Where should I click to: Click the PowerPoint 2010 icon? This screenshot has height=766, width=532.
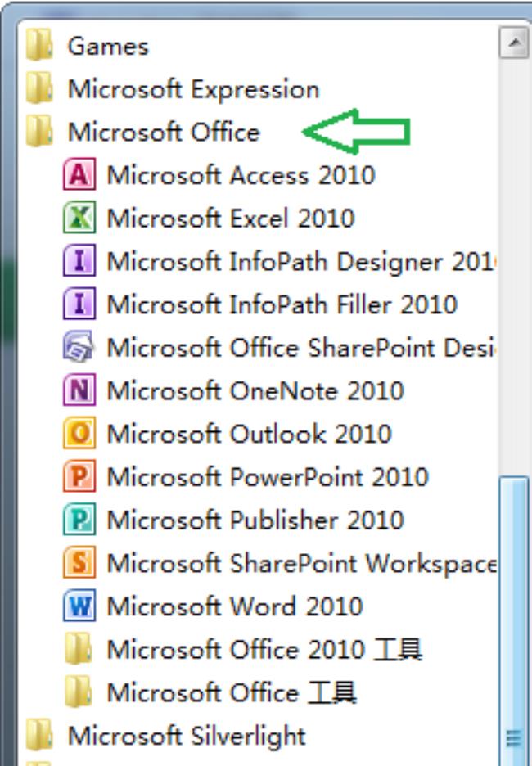point(79,477)
